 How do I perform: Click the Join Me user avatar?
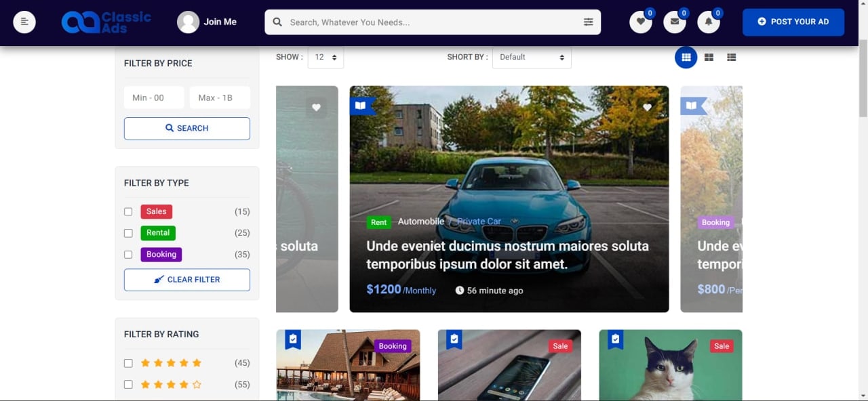coord(188,22)
